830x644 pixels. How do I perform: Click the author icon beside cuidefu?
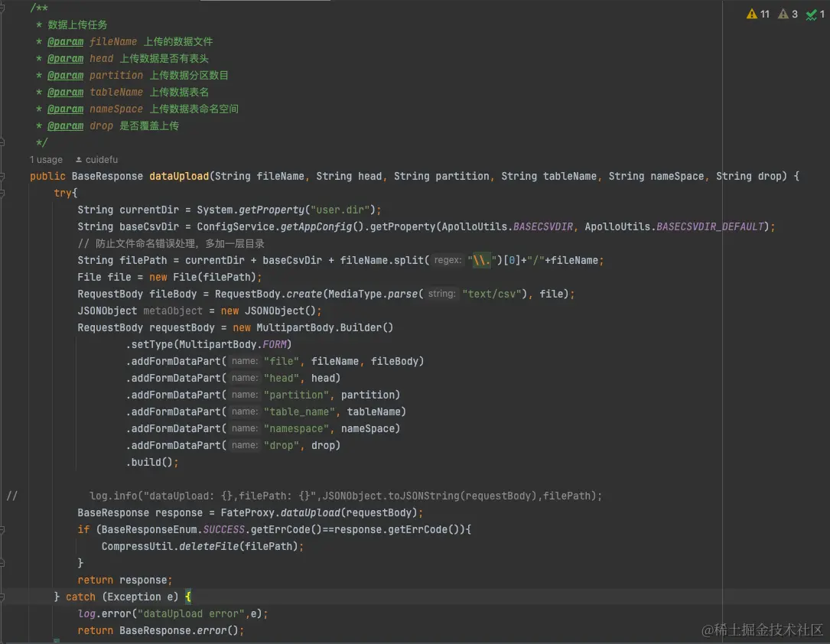pyautogui.click(x=79, y=160)
